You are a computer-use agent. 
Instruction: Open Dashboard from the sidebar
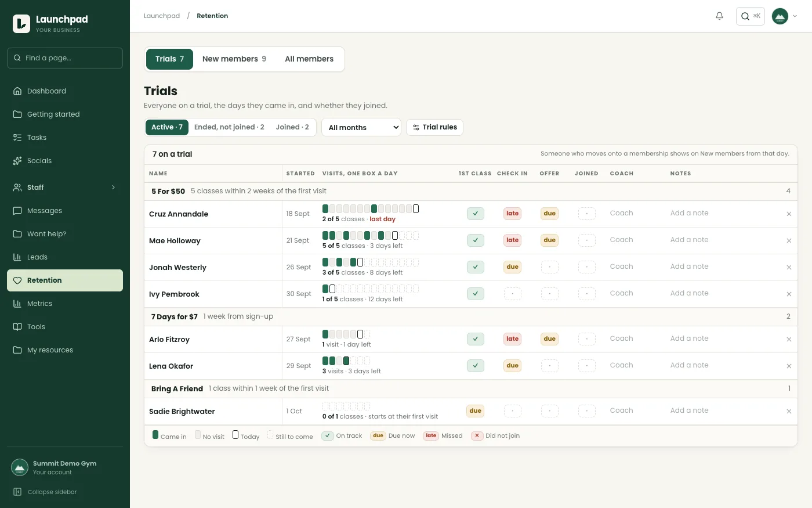coord(65,91)
